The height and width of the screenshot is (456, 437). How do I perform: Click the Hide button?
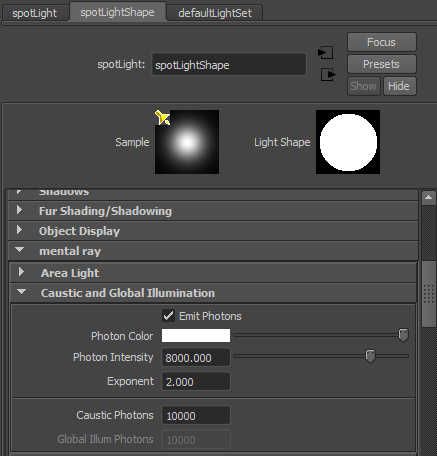click(x=399, y=86)
